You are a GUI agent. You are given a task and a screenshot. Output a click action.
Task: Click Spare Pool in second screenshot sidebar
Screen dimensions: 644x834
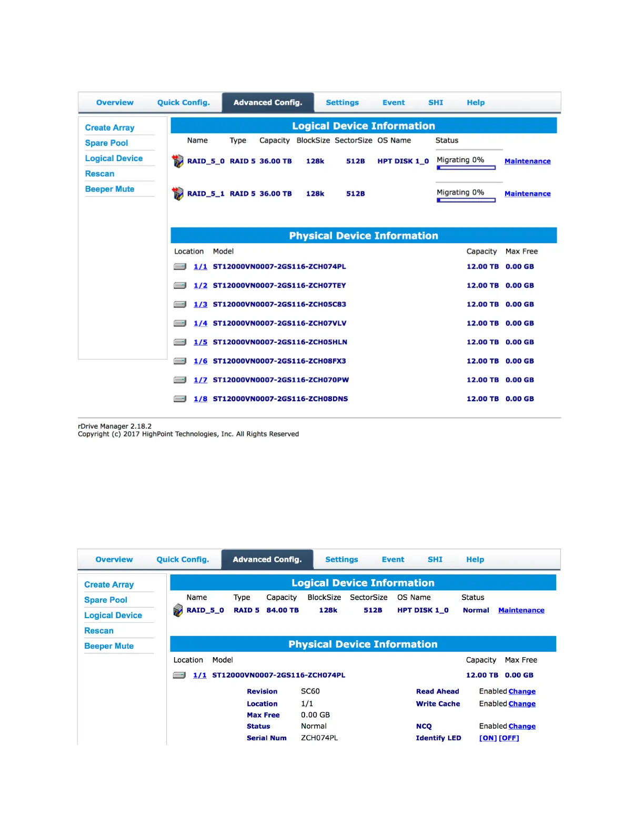(106, 600)
